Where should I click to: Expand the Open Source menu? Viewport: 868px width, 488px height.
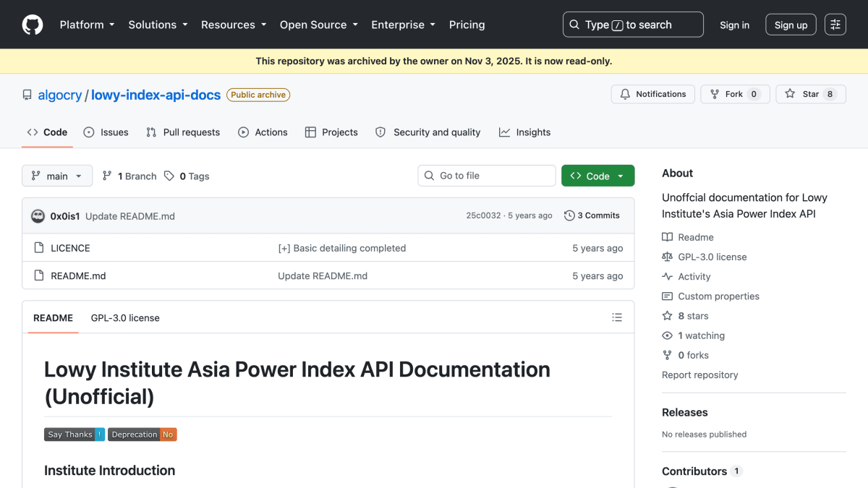tap(319, 25)
